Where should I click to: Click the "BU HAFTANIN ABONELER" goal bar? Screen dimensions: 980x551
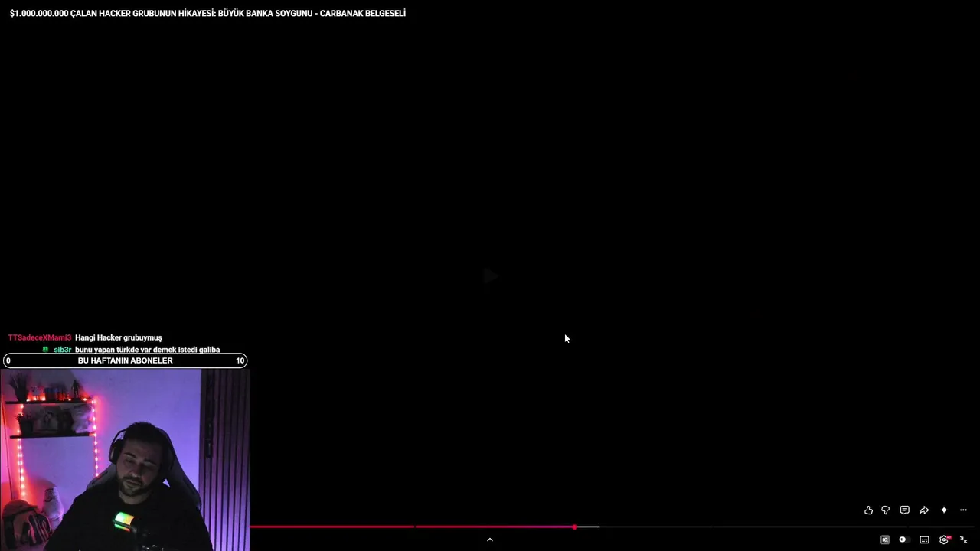pos(126,360)
